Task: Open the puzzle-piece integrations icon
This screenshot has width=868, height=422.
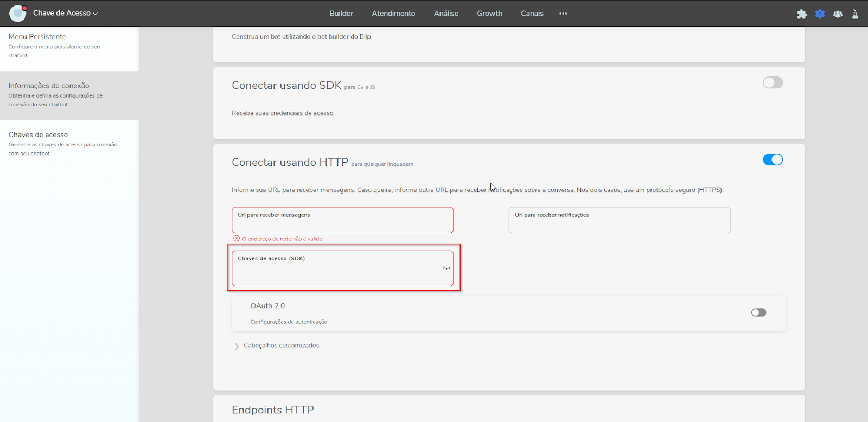Action: pyautogui.click(x=802, y=14)
